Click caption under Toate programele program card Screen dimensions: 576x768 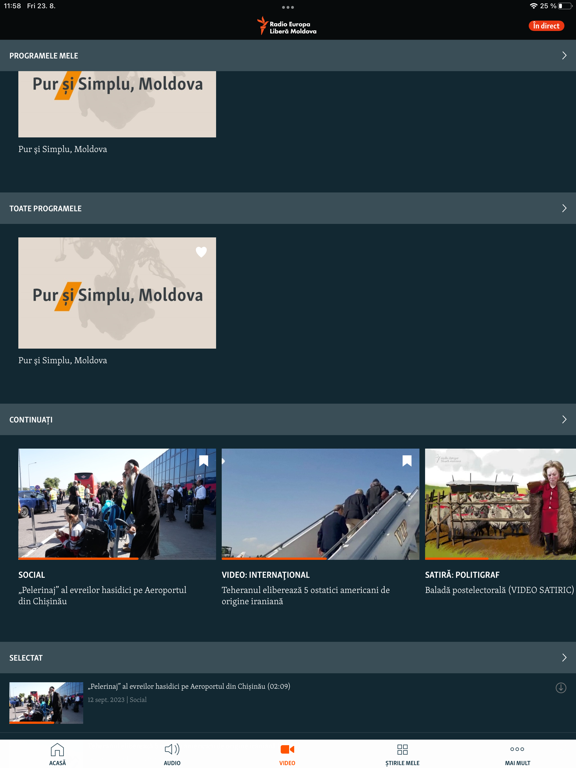point(63,360)
